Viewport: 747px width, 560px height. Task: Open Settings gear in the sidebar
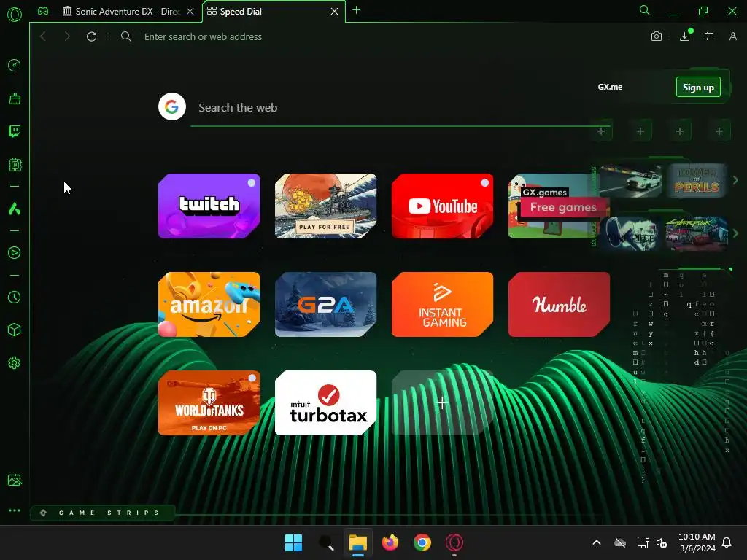(15, 363)
